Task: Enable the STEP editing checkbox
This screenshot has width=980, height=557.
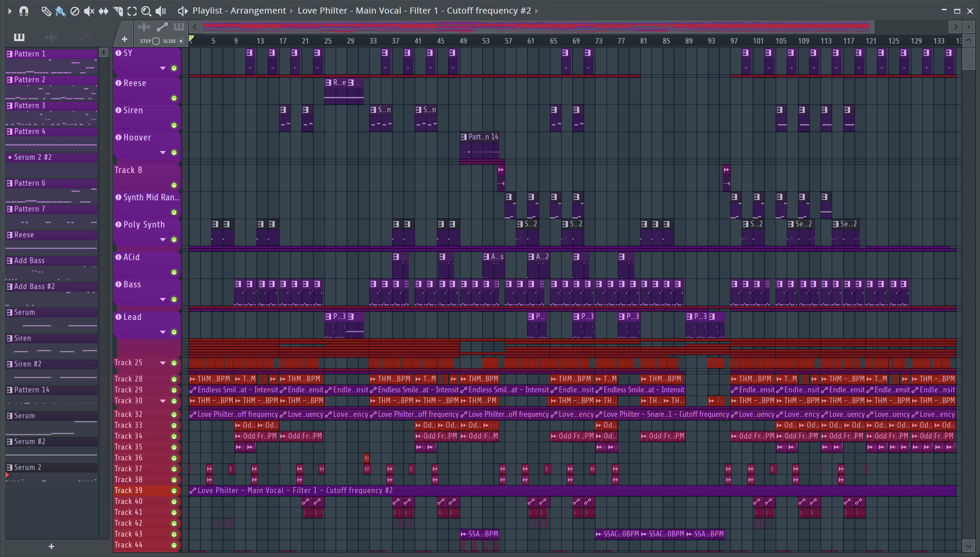Action: [x=156, y=41]
